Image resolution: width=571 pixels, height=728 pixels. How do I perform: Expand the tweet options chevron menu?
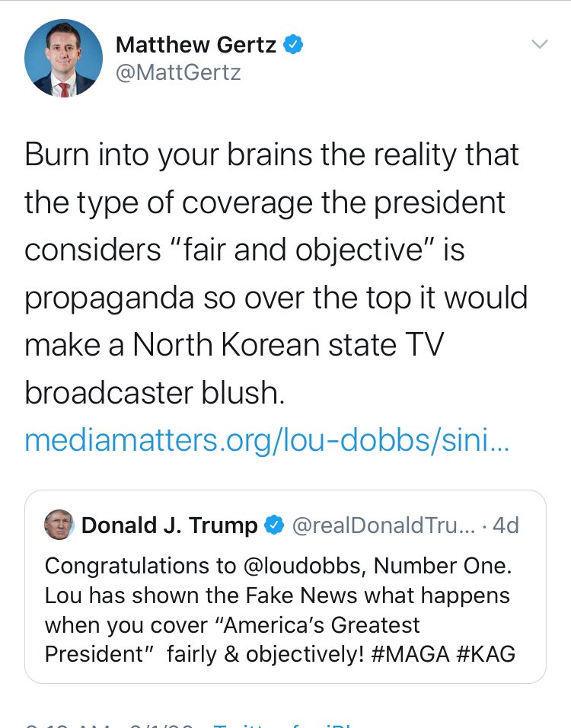(x=540, y=44)
